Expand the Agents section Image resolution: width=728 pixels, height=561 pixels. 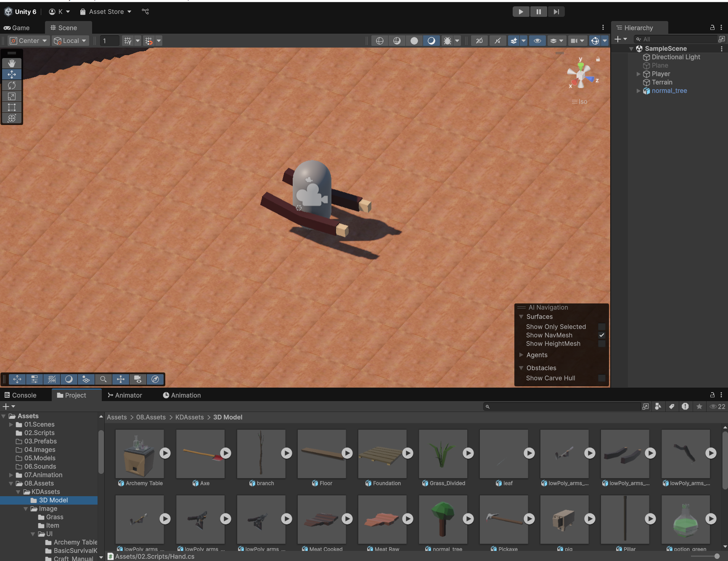pyautogui.click(x=522, y=355)
